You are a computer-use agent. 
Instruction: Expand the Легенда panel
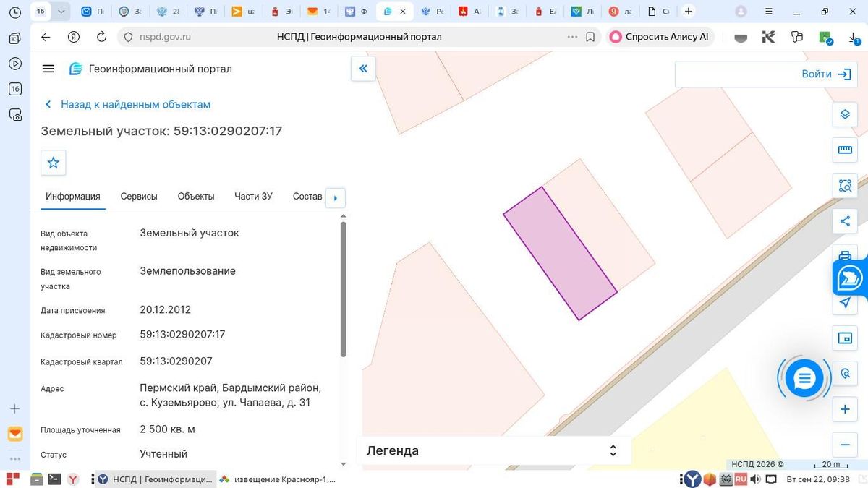click(x=493, y=450)
